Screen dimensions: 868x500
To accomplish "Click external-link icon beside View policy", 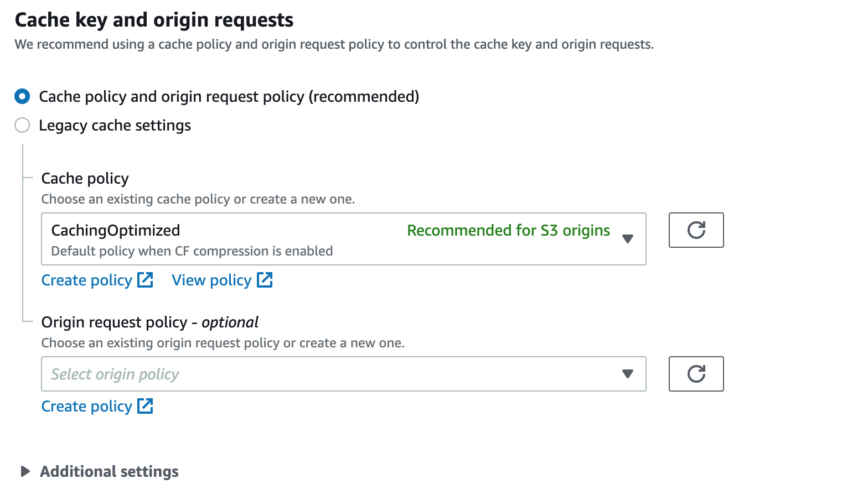I will [x=265, y=280].
